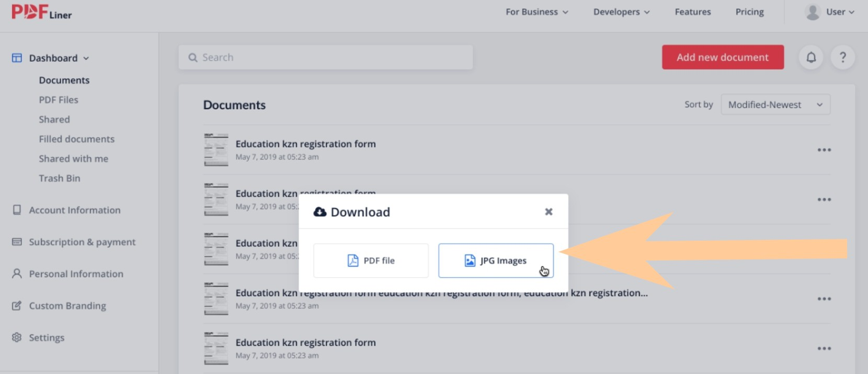Viewport: 868px width, 374px height.
Task: Select the JPG Images download option
Action: click(496, 260)
